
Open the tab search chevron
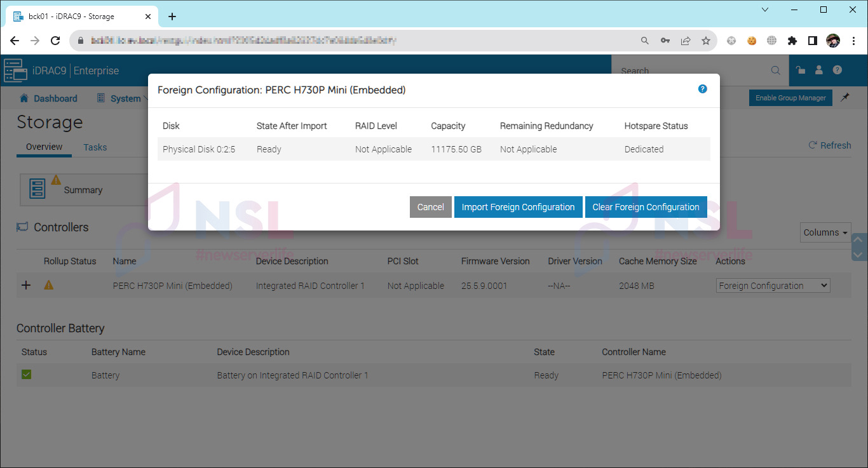point(765,10)
